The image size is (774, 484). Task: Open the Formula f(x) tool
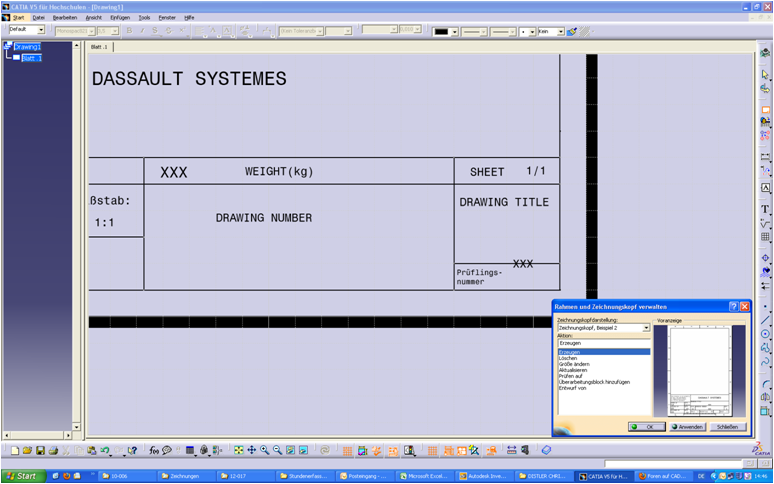154,450
